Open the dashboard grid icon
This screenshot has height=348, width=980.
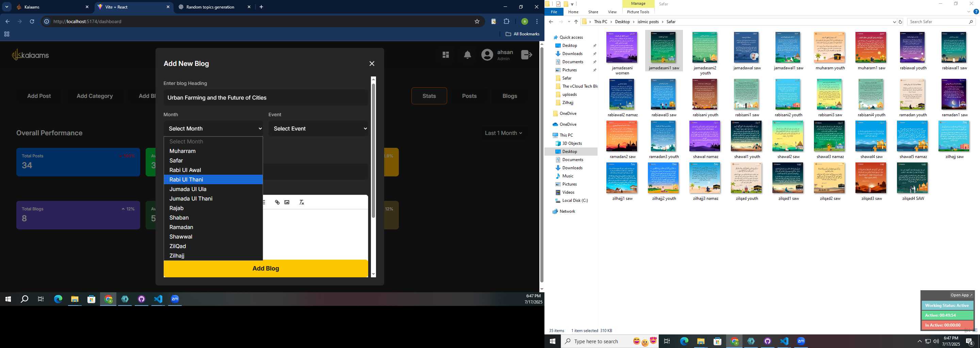click(445, 55)
